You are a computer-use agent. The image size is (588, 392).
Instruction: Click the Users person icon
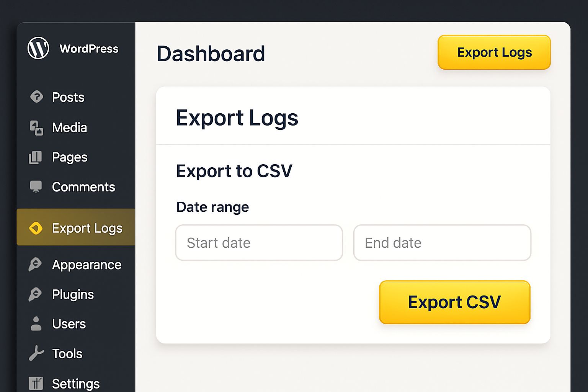tap(36, 324)
